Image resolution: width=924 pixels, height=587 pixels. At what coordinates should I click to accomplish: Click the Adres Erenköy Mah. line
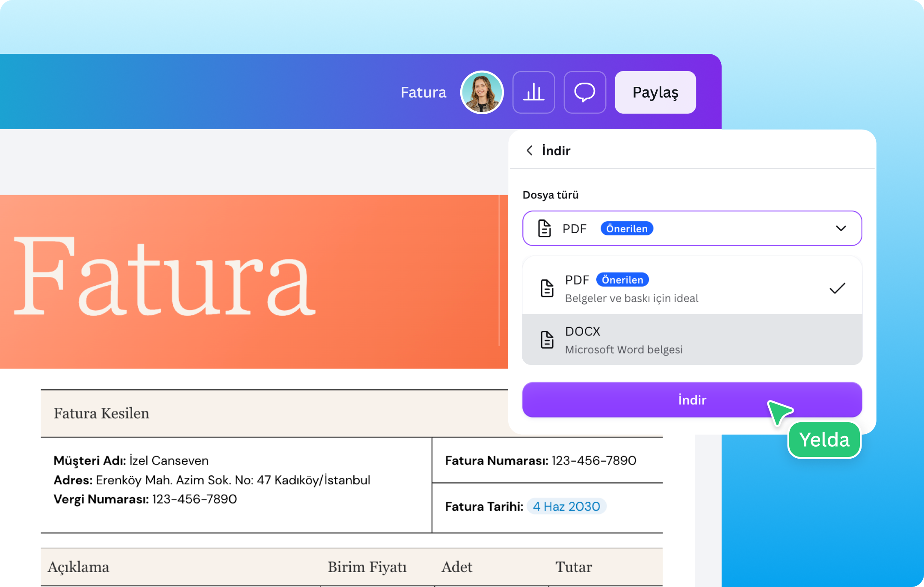point(212,480)
